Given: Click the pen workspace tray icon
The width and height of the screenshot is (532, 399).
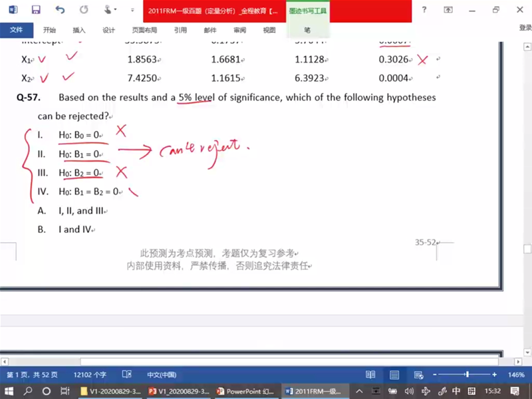Looking at the screenshot, I should pos(442,391).
